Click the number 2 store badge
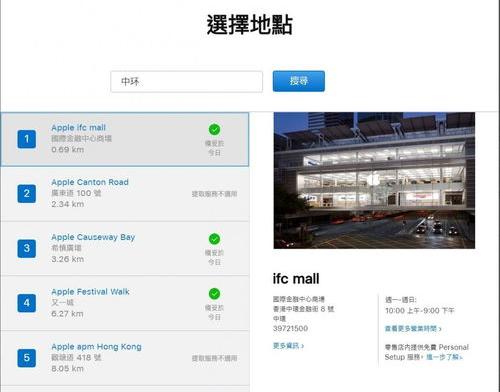 click(27, 194)
